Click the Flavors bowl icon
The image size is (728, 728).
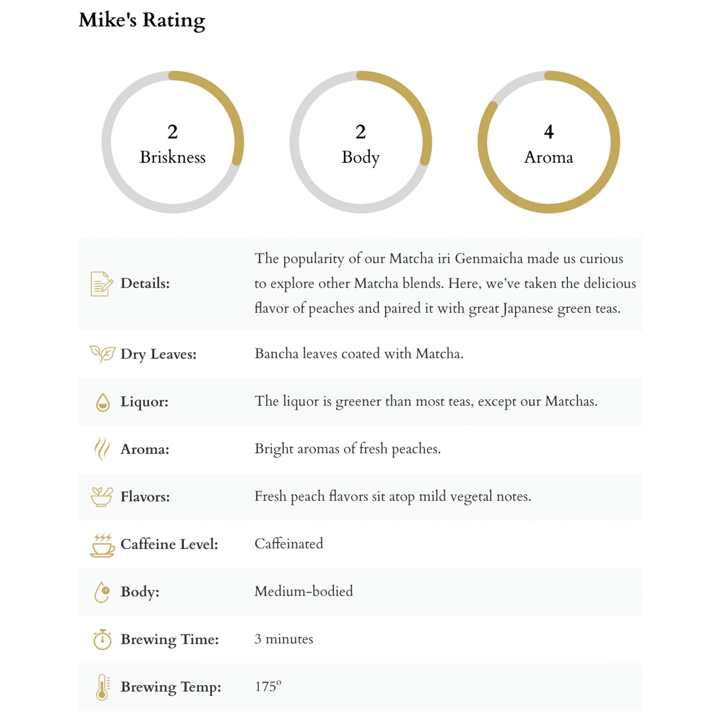click(102, 497)
